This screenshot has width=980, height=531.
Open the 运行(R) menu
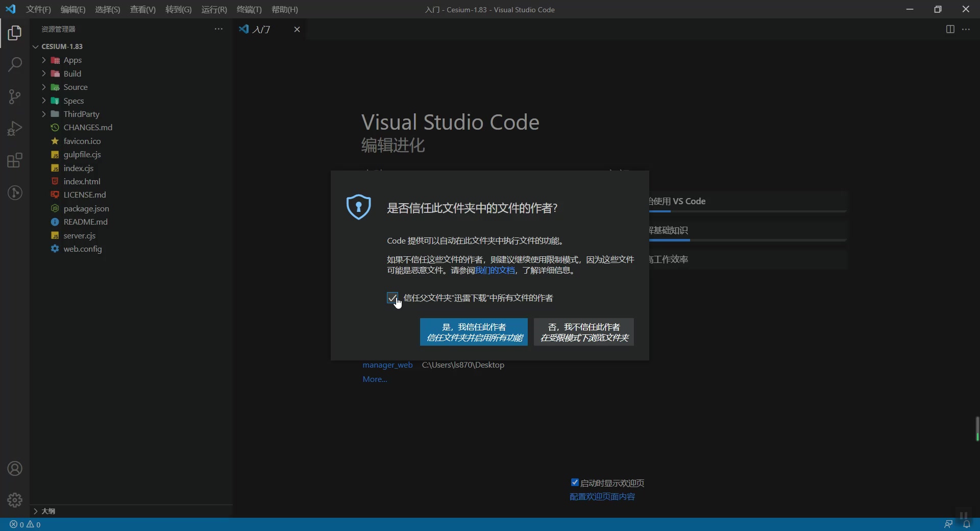click(214, 9)
